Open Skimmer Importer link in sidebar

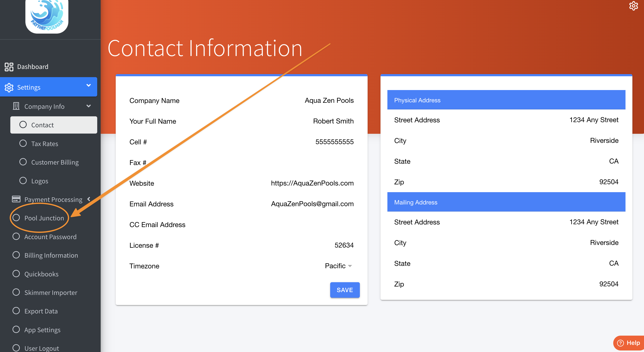(x=51, y=292)
